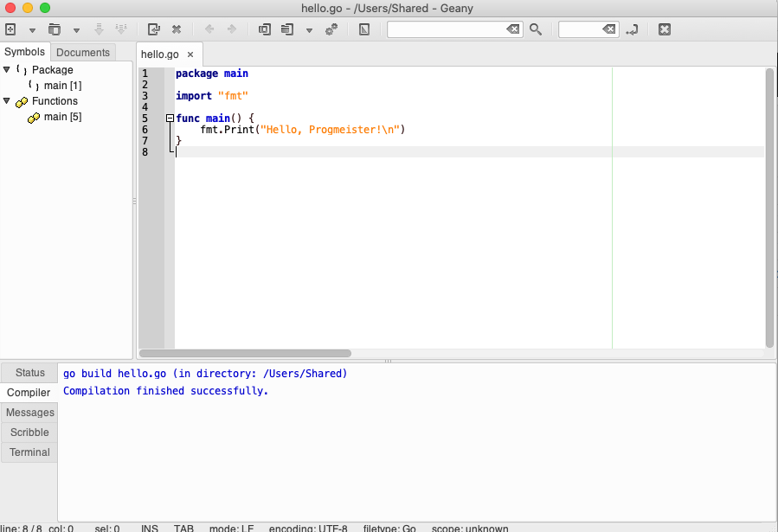Click the 'scope: unknown' status entry
The width and height of the screenshot is (778, 532).
click(x=470, y=529)
